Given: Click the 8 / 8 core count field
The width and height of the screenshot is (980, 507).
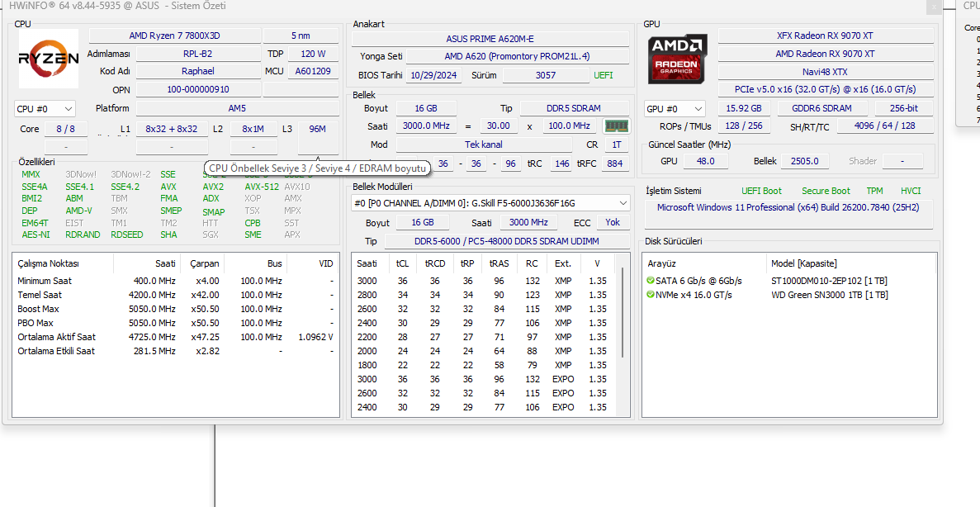Looking at the screenshot, I should (x=65, y=129).
